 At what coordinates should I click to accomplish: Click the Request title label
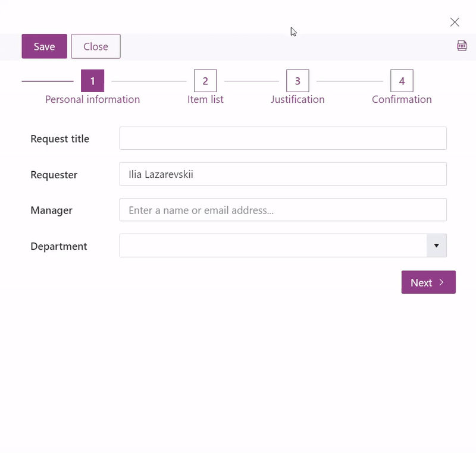click(59, 139)
